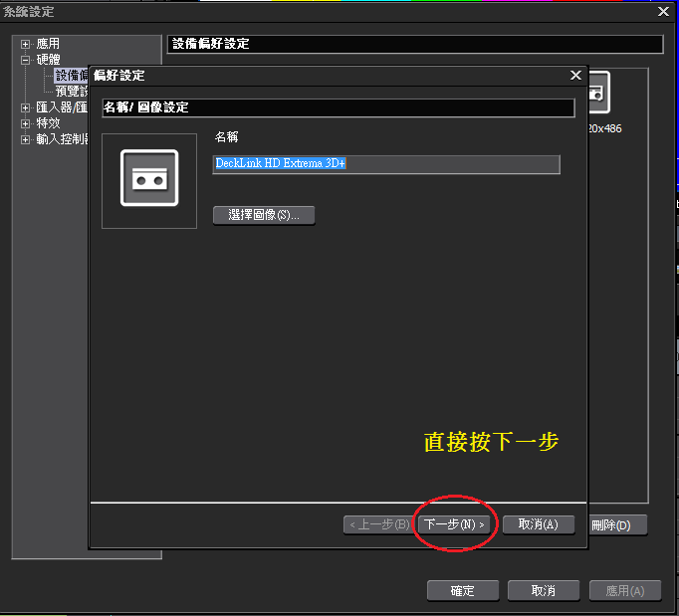Expand the 匯入器 tree node
The height and width of the screenshot is (616, 679).
pos(26,107)
